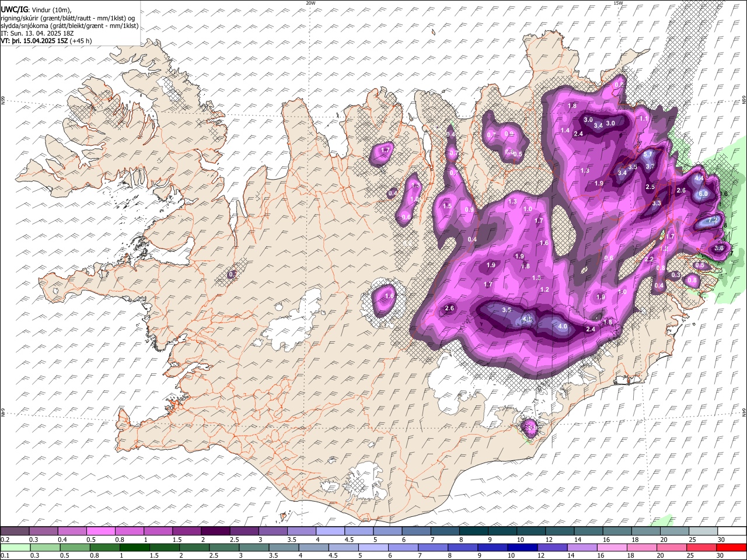
Task: Click the '20W' longitude label at top
Action: [310, 3]
